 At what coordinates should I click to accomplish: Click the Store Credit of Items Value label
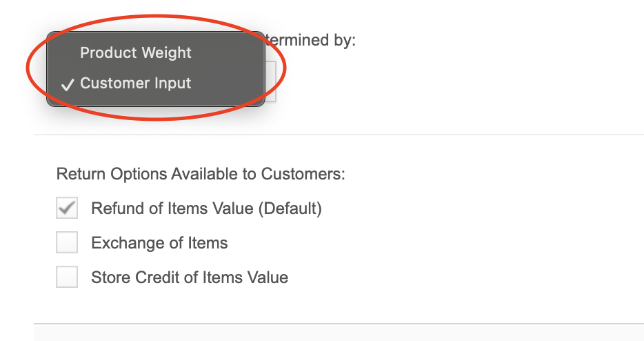(190, 277)
